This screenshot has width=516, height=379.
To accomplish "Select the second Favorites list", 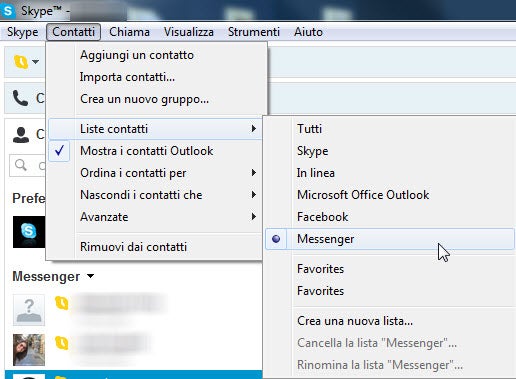I will pyautogui.click(x=390, y=291).
